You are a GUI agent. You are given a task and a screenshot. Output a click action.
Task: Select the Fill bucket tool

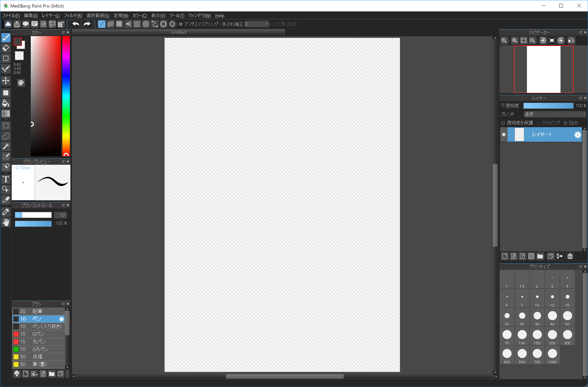tap(6, 103)
